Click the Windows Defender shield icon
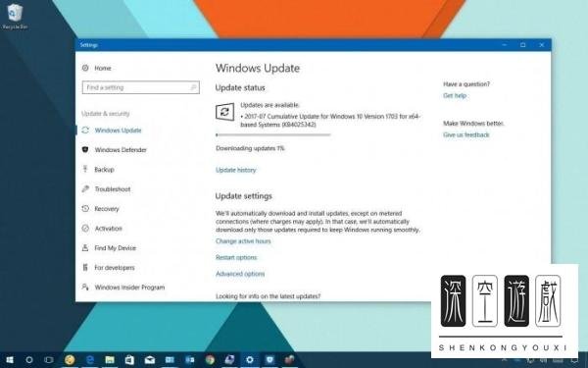This screenshot has width=588, height=368. coord(85,150)
